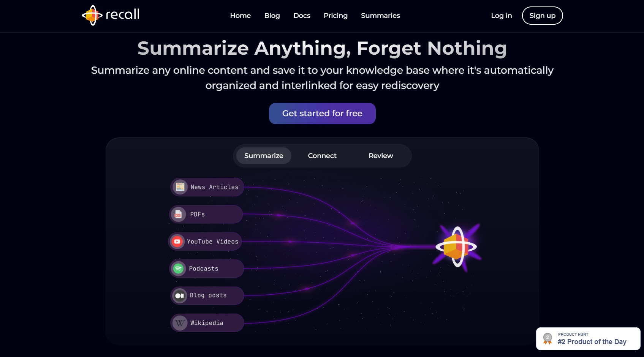644x357 pixels.
Task: Switch to the Summarize tab
Action: point(264,156)
